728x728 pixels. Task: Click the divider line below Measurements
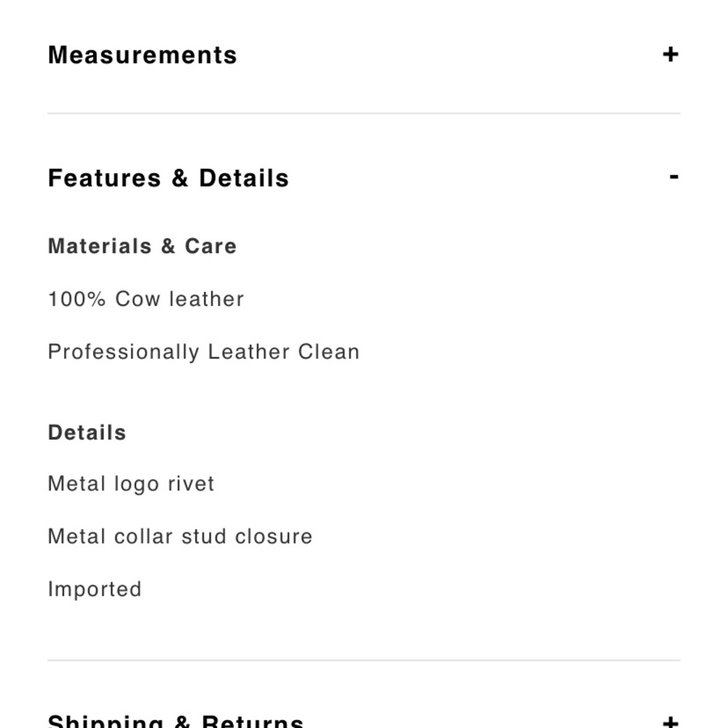point(364,114)
